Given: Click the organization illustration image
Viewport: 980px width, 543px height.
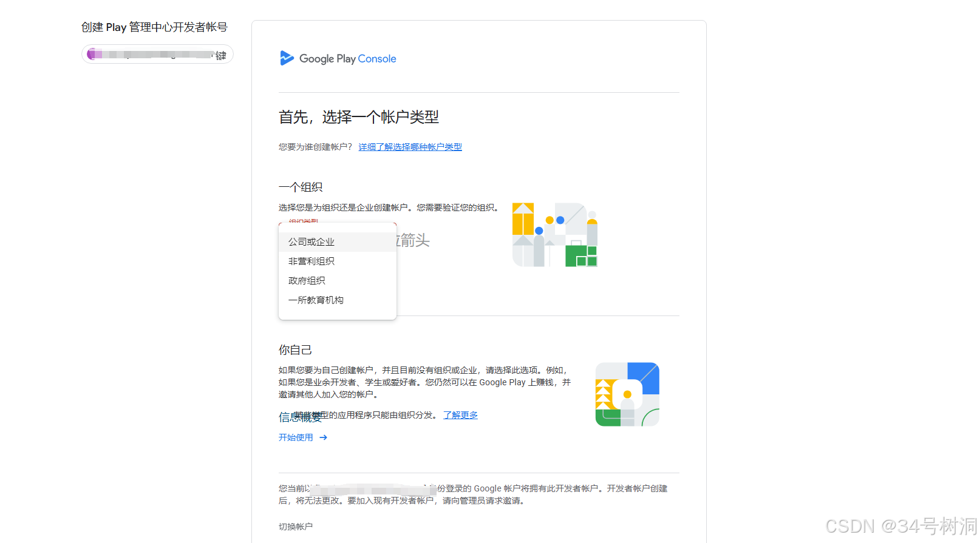Looking at the screenshot, I should pyautogui.click(x=555, y=235).
